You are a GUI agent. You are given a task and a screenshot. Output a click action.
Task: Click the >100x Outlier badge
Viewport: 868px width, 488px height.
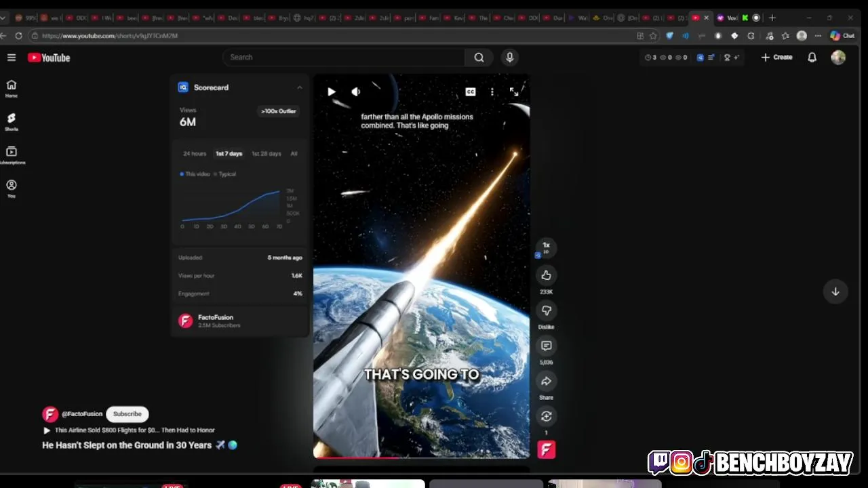[x=279, y=111]
